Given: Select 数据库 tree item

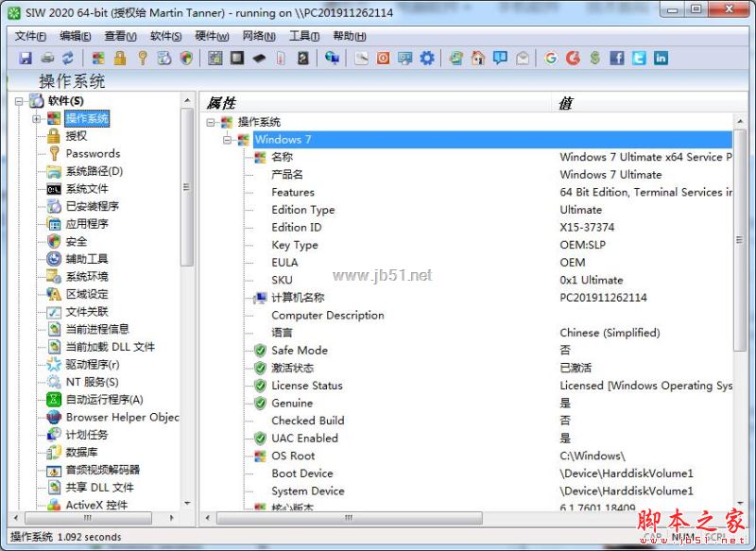Looking at the screenshot, I should tap(81, 453).
